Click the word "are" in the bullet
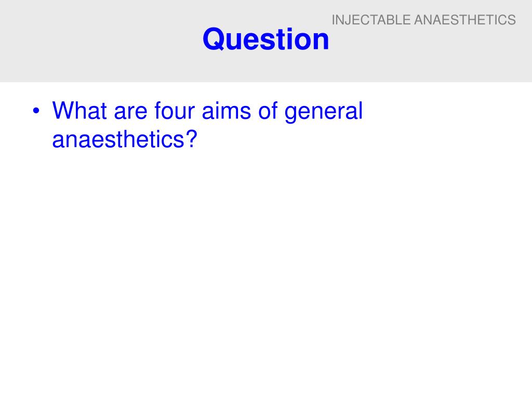This screenshot has height=399, width=532. point(130,112)
